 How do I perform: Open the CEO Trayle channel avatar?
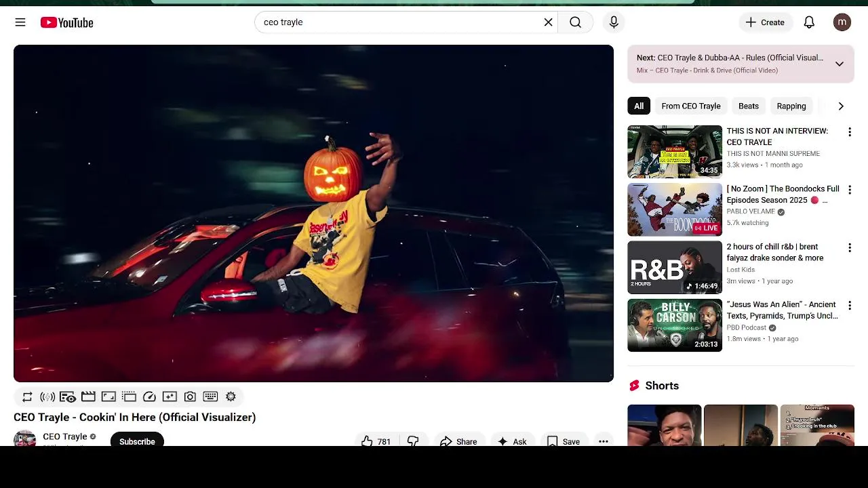(25, 439)
